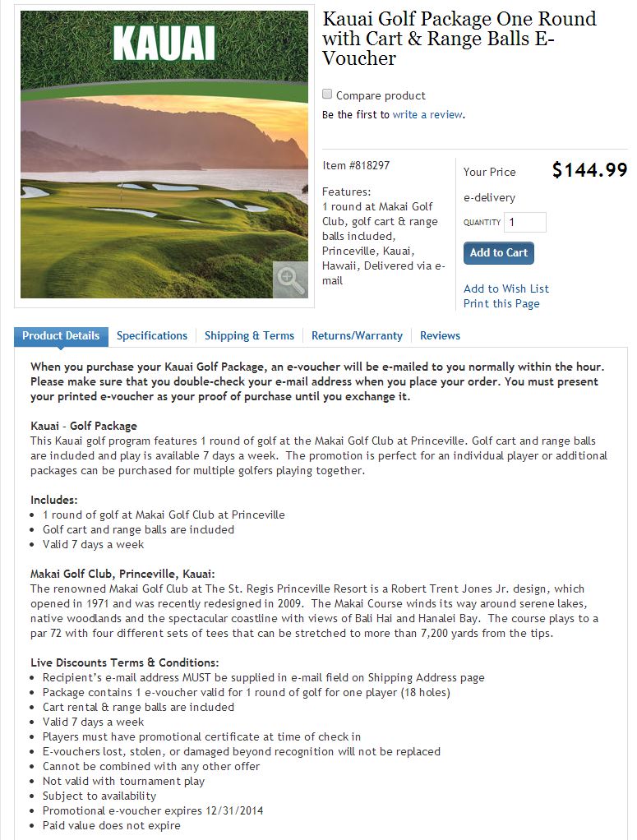Click the Item #818297 number text
The width and height of the screenshot is (637, 840).
pyautogui.click(x=356, y=165)
